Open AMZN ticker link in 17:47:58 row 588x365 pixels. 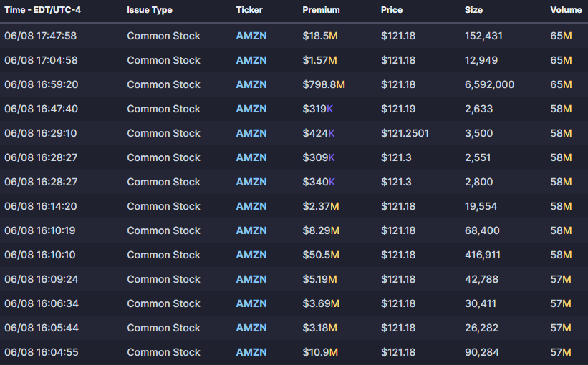(251, 36)
